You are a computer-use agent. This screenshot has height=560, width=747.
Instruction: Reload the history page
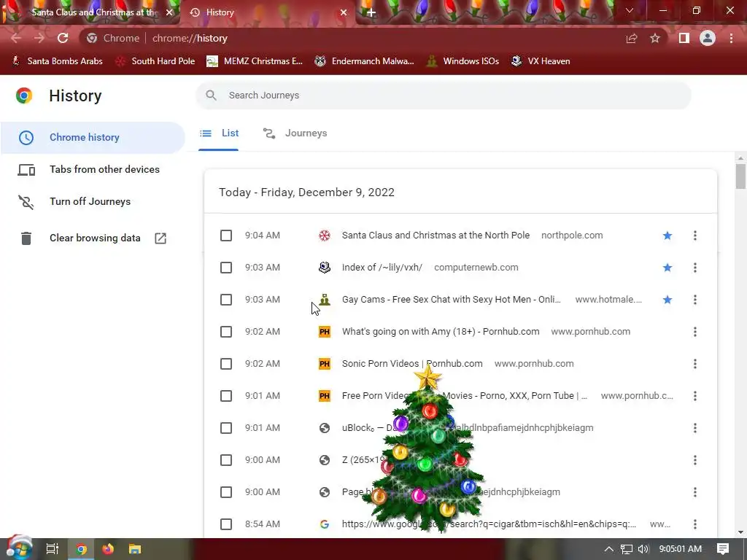pyautogui.click(x=63, y=38)
